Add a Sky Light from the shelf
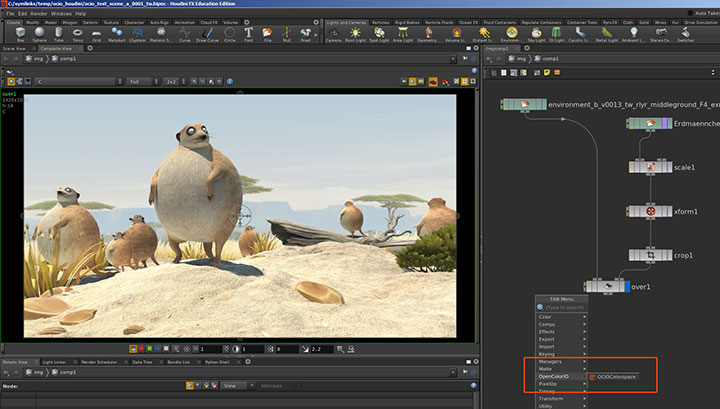This screenshot has height=409, width=720. click(x=536, y=34)
